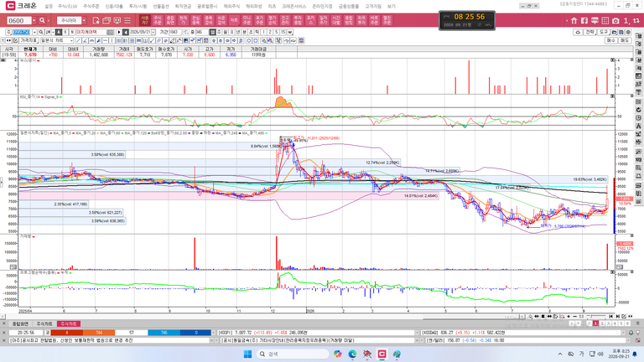Toggle the A mode button beside stock code

click(59, 32)
